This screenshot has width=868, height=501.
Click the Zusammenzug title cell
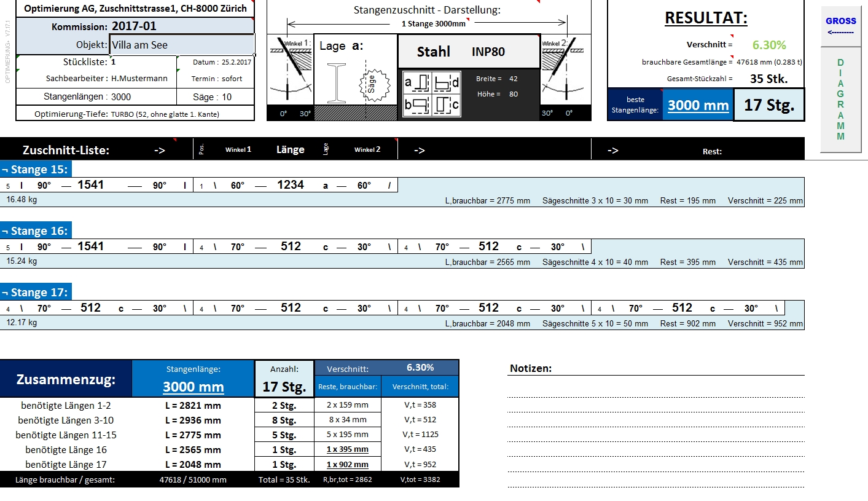[66, 379]
